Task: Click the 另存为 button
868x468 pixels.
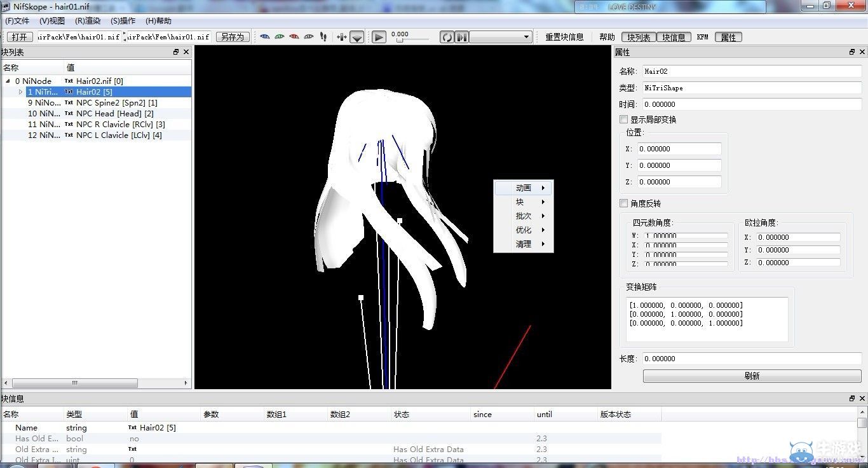Action: pyautogui.click(x=233, y=37)
